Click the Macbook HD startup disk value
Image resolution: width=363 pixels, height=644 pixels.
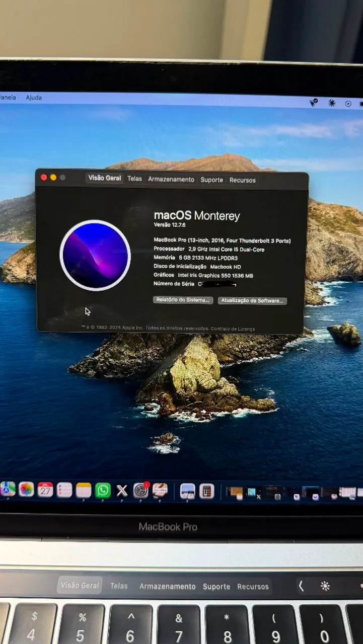pyautogui.click(x=226, y=267)
